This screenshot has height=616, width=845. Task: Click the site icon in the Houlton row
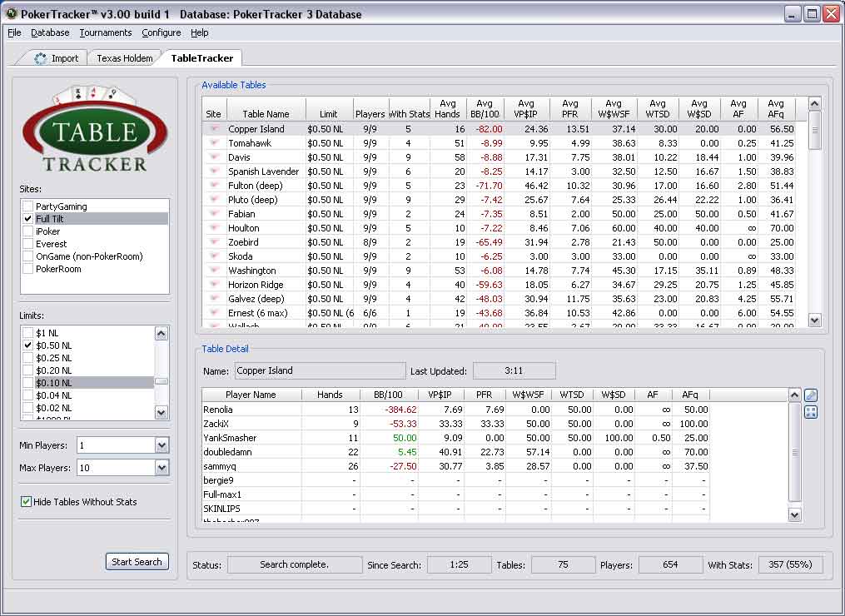point(215,228)
